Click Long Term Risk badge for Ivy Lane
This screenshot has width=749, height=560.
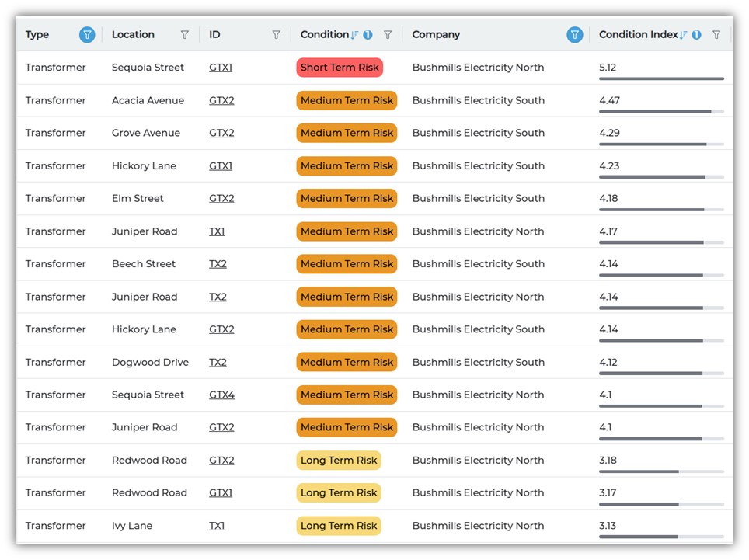(x=339, y=526)
